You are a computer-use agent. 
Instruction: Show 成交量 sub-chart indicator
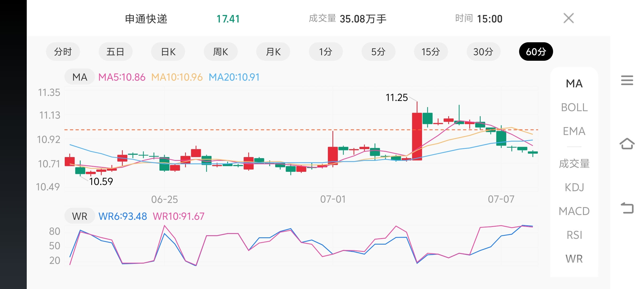[x=574, y=163]
